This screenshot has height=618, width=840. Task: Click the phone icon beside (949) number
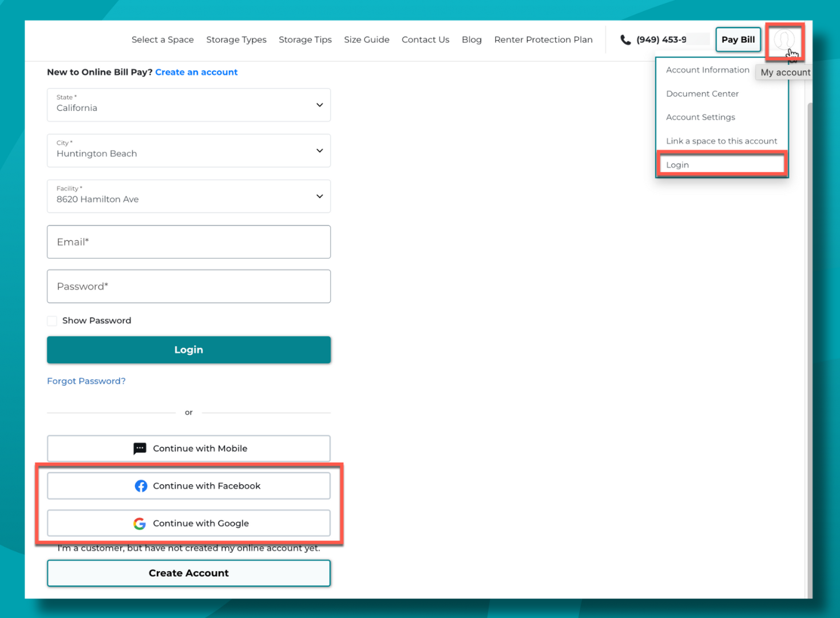625,39
